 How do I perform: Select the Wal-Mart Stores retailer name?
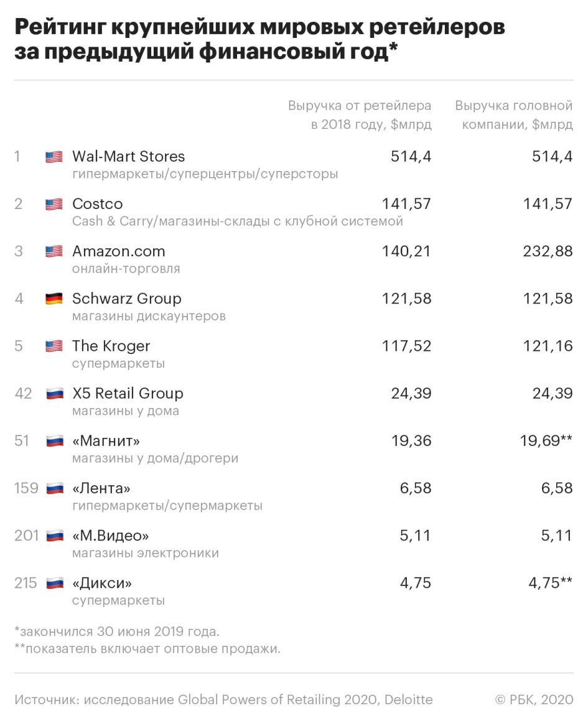[x=128, y=157]
